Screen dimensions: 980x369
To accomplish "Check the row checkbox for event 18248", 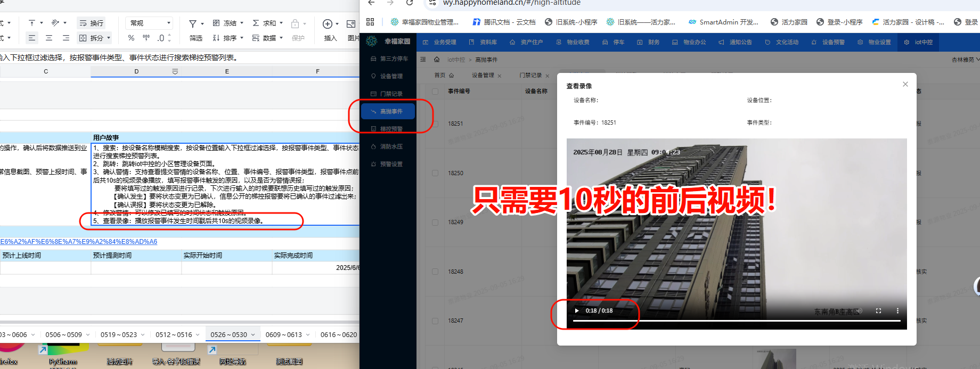I will coord(435,272).
